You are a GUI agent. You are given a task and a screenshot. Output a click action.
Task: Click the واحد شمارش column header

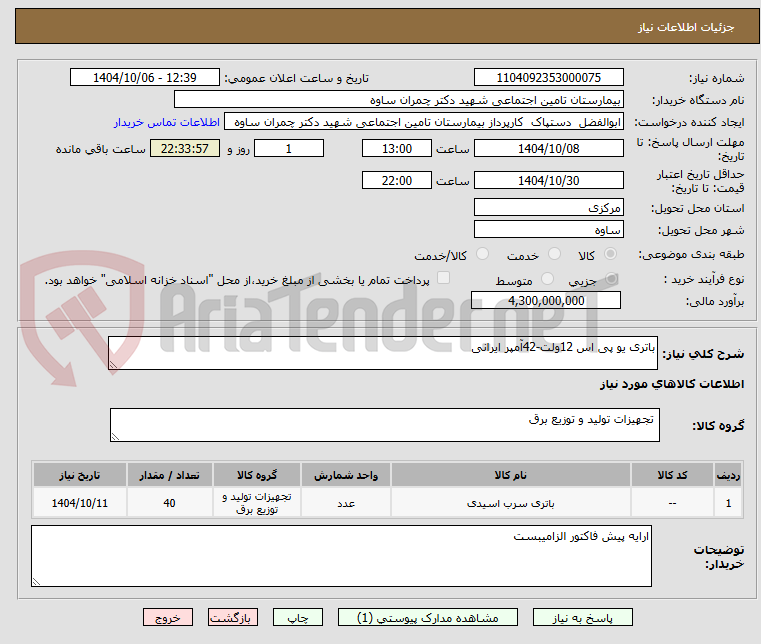click(x=346, y=475)
